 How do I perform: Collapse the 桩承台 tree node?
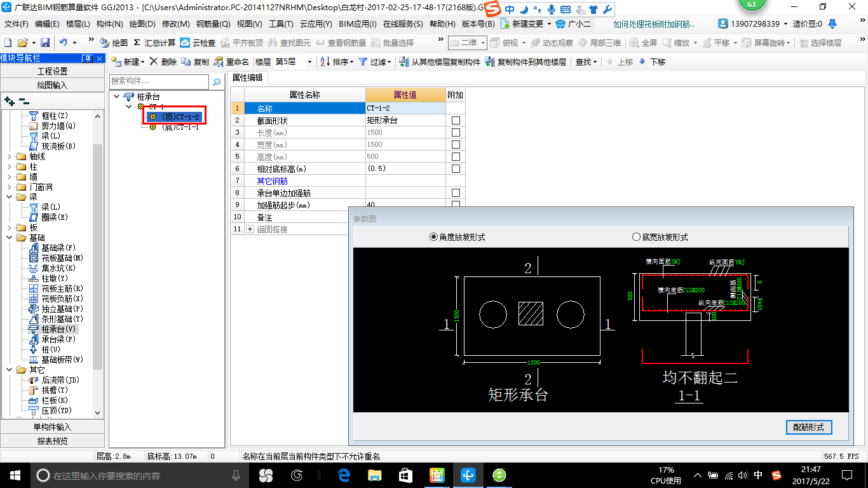(116, 97)
